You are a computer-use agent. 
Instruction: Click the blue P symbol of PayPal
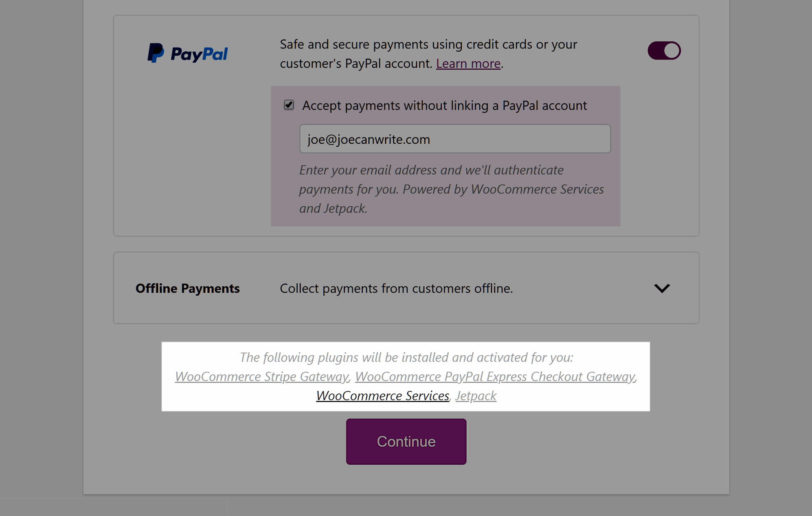tap(156, 53)
